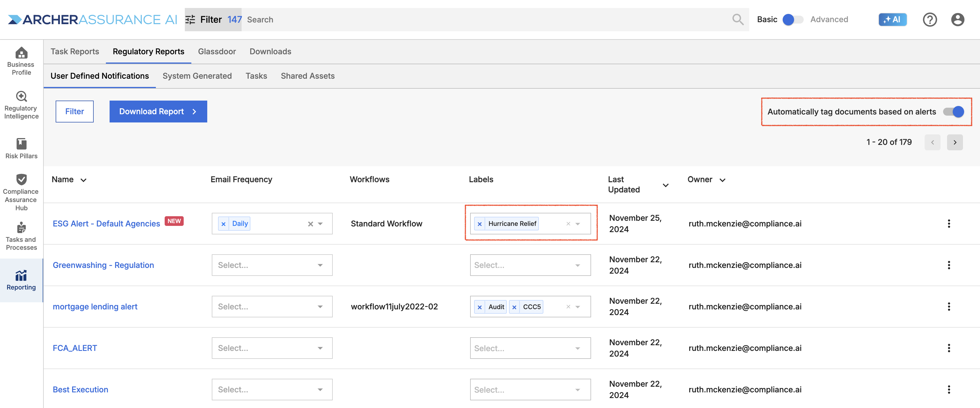The image size is (980, 408).
Task: Clear all labels in the ESG Alert row
Action: pos(568,224)
